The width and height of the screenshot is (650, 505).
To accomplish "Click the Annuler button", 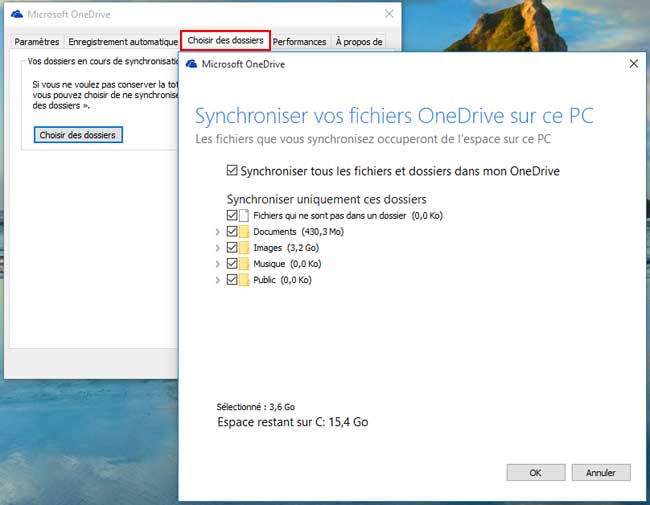I will coord(601,473).
